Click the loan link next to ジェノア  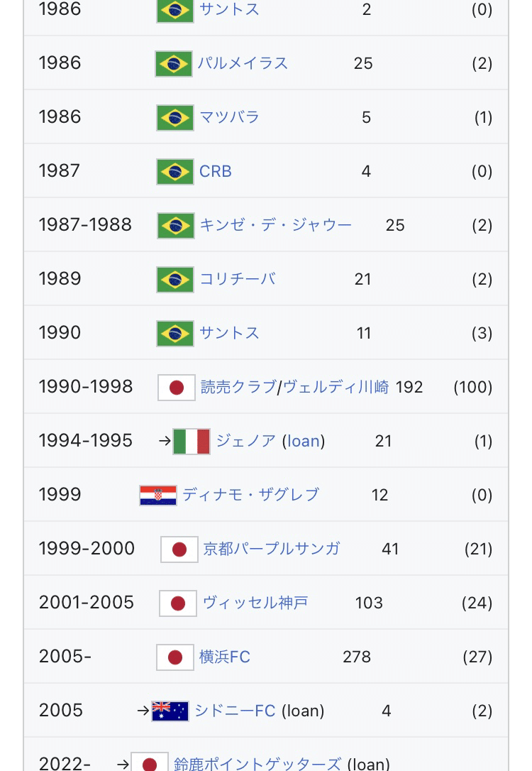click(303, 441)
